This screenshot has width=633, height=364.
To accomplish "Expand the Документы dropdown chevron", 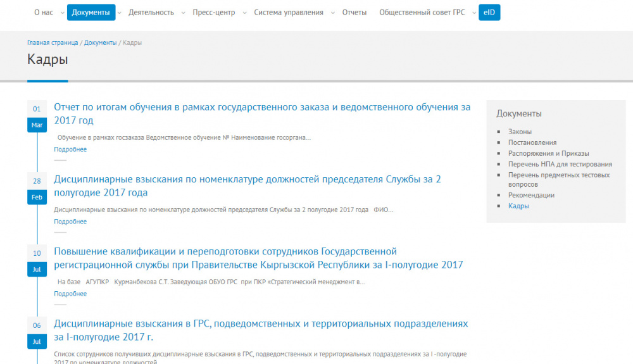I will pos(120,13).
